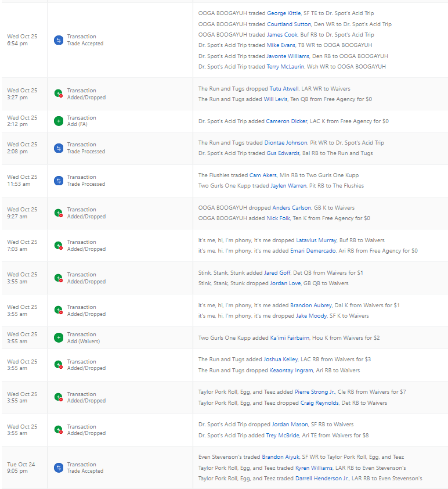Click the green Add (FA) icon for Cameron Dicker
This screenshot has width=448, height=489.
point(58,121)
